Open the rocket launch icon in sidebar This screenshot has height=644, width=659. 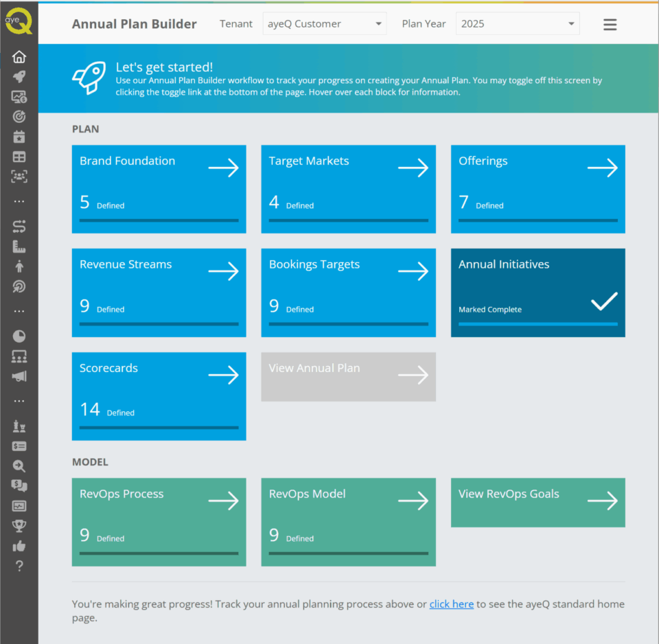click(19, 77)
